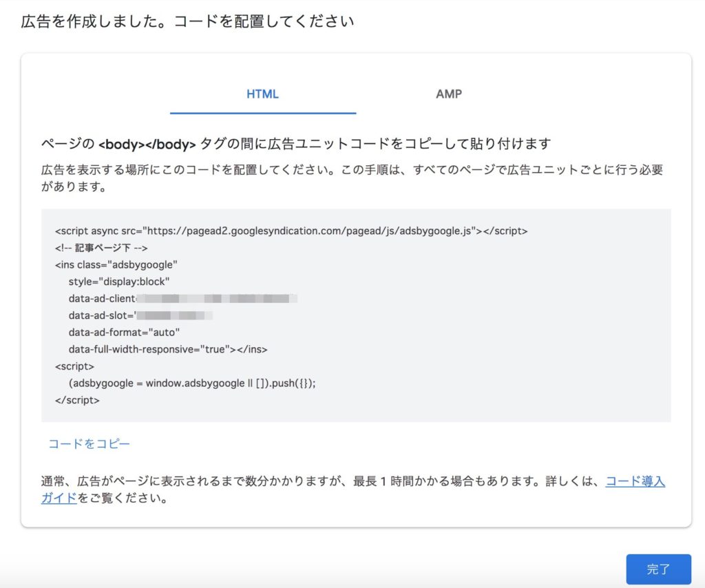Click the opening <script> tag line
This screenshot has width=705, height=588.
pyautogui.click(x=74, y=366)
